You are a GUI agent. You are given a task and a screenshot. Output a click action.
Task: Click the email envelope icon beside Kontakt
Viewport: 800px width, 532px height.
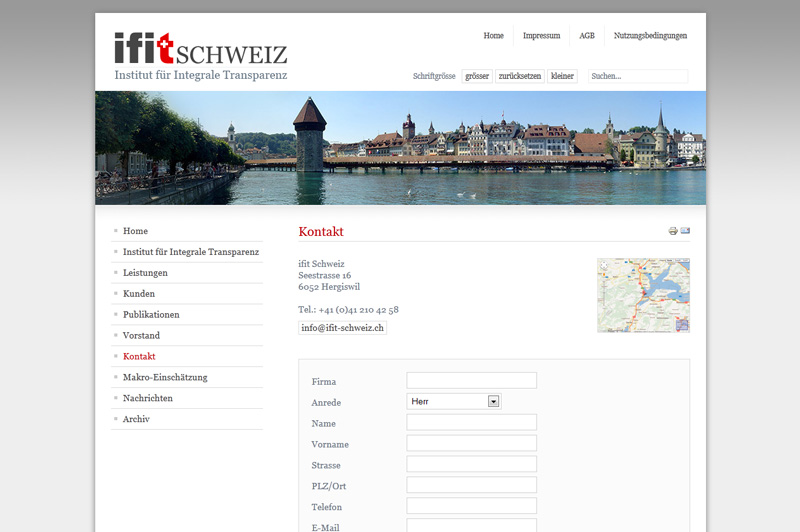685,232
